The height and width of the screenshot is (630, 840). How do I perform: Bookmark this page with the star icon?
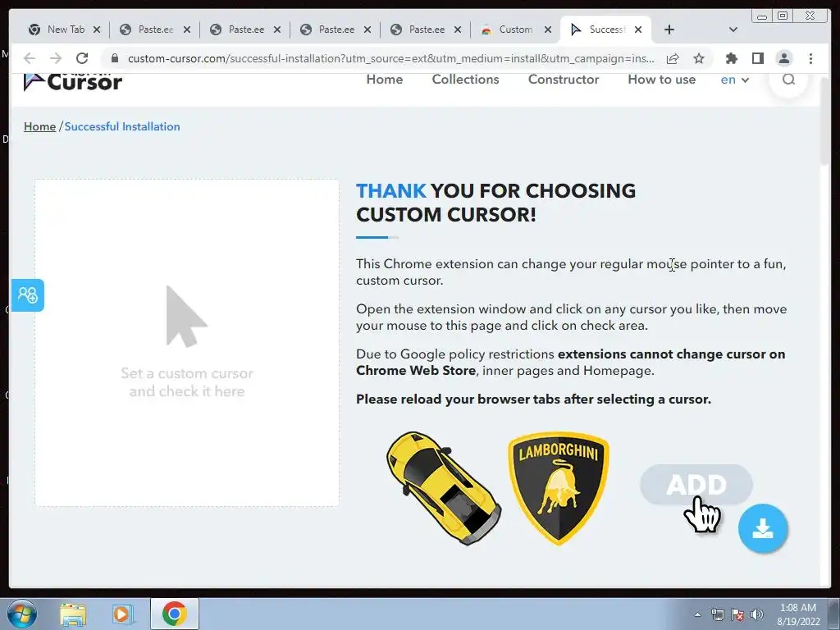coord(699,58)
